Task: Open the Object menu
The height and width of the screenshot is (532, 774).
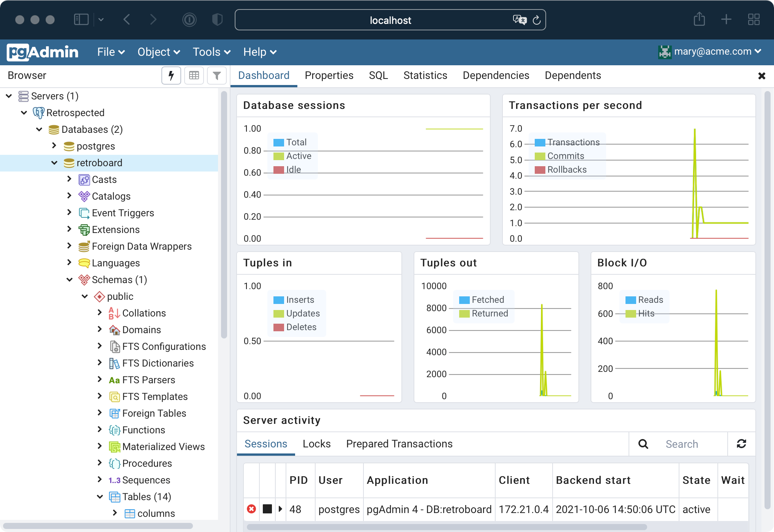Action: [159, 52]
